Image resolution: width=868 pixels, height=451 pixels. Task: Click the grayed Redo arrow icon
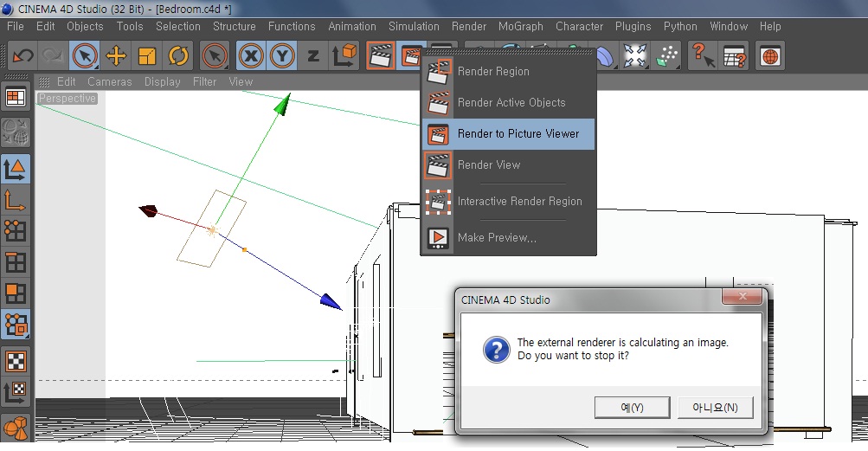[53, 56]
